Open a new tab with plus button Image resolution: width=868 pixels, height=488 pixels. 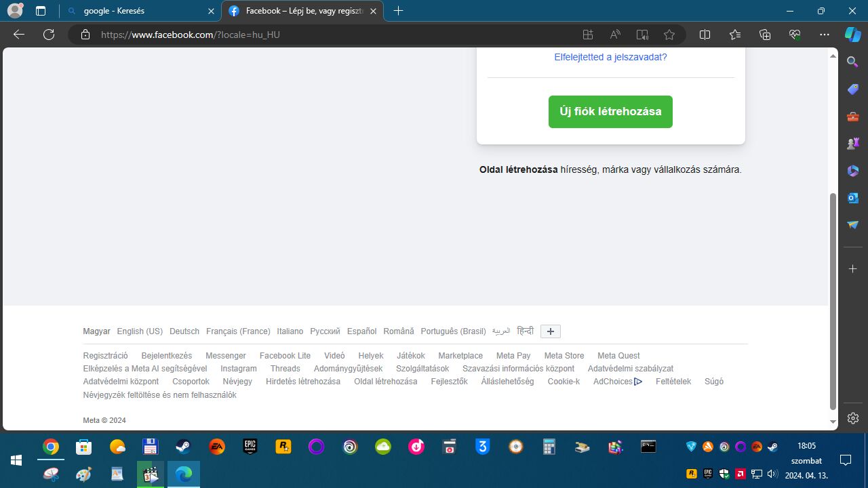tap(398, 11)
